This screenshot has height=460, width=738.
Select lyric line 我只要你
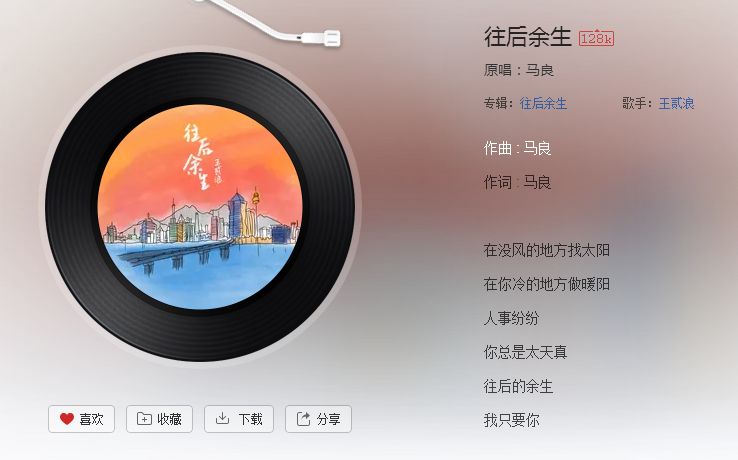point(511,420)
